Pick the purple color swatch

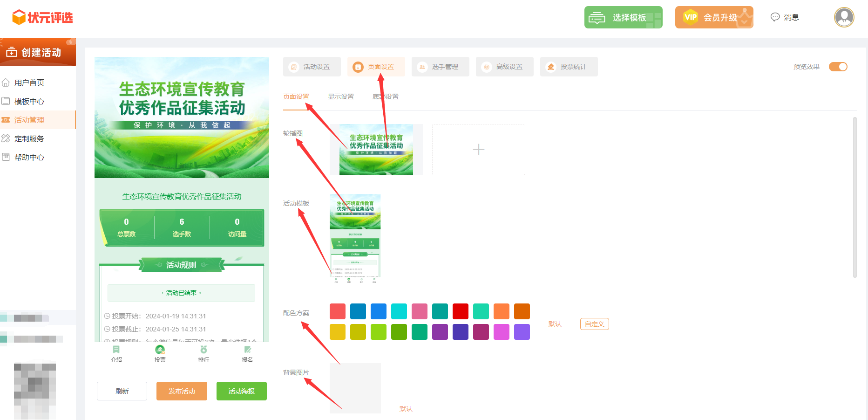(x=440, y=332)
